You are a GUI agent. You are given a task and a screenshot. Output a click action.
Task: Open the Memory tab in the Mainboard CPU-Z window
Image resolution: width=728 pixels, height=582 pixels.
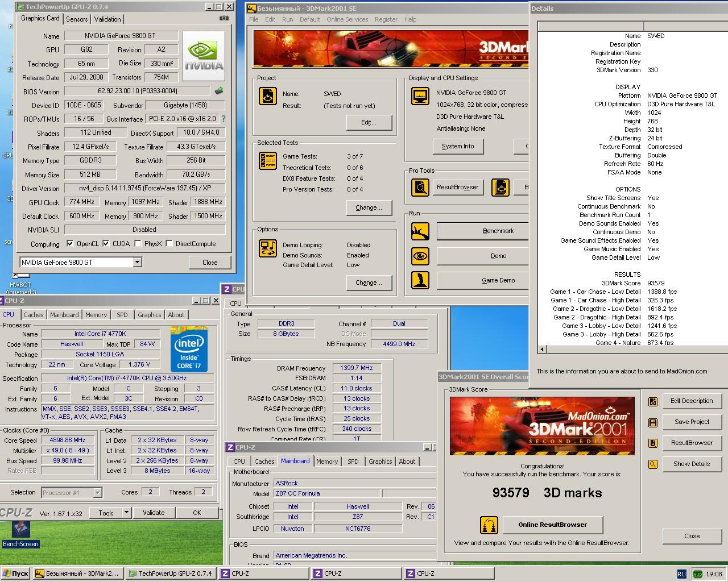pos(327,462)
